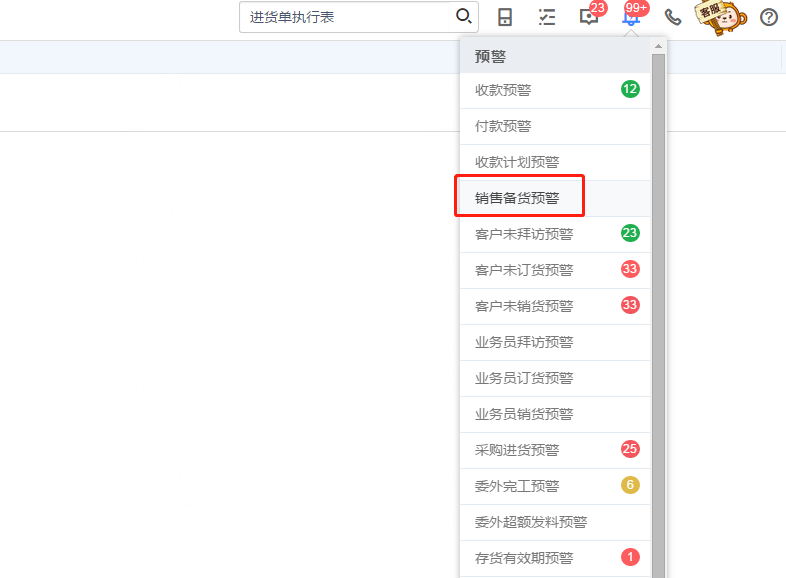
Task: Click the yellow 6 badge on 委外完工预警
Action: pyautogui.click(x=630, y=485)
